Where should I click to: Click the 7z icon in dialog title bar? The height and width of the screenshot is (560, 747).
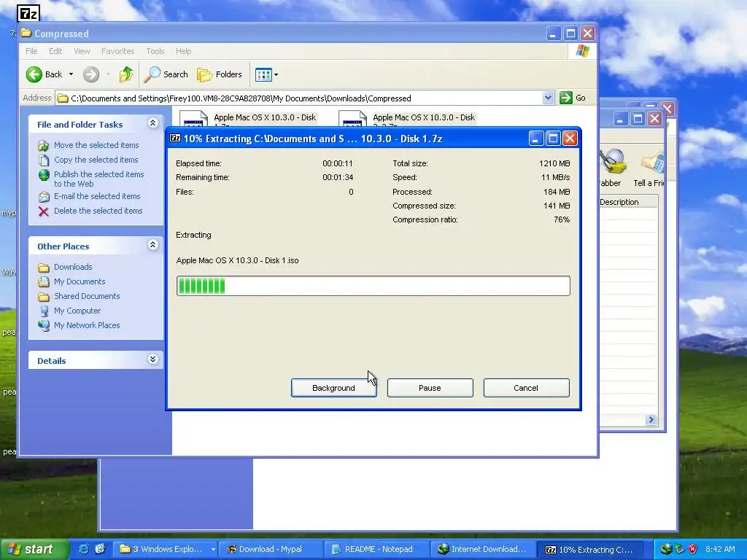[x=175, y=139]
